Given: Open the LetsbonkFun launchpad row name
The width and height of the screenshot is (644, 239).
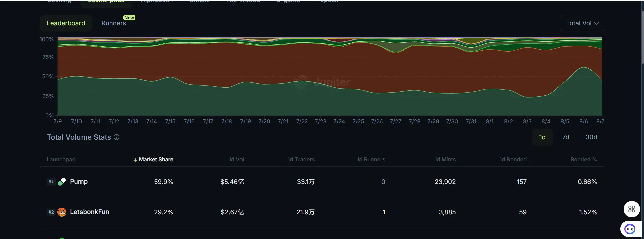Looking at the screenshot, I should (x=90, y=212).
